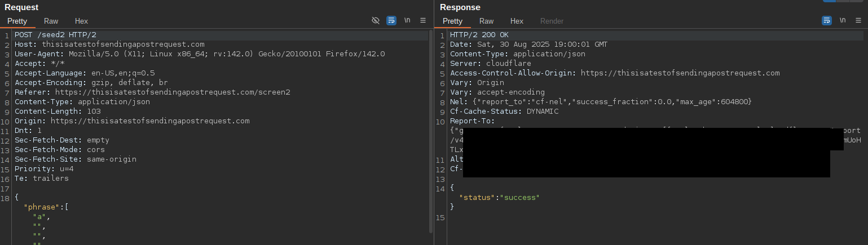
Task: Toggle word wrap in the Request editor
Action: pos(391,21)
